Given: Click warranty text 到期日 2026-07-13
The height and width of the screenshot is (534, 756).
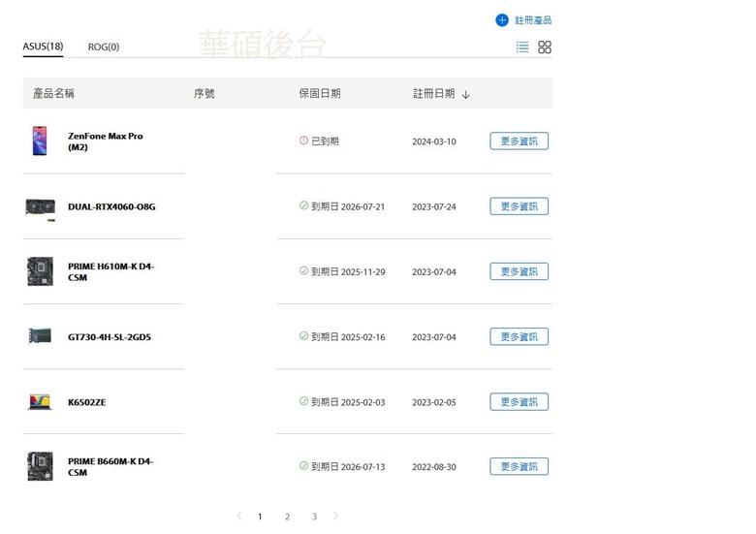Looking at the screenshot, I should click(x=348, y=466).
